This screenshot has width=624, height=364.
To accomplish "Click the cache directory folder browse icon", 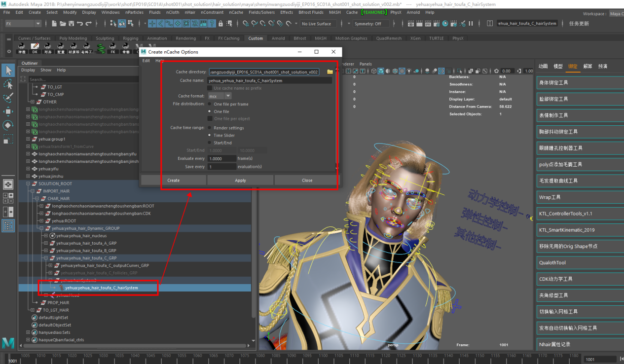I will click(330, 72).
